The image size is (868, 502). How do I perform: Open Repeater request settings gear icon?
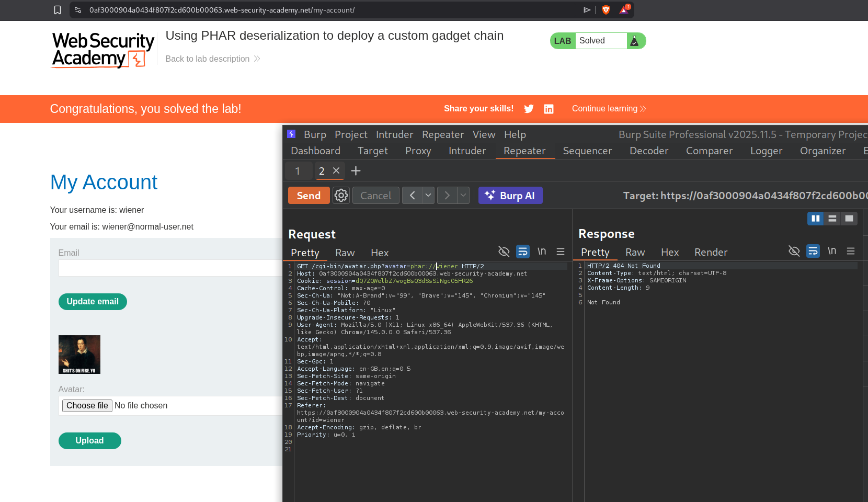(341, 196)
